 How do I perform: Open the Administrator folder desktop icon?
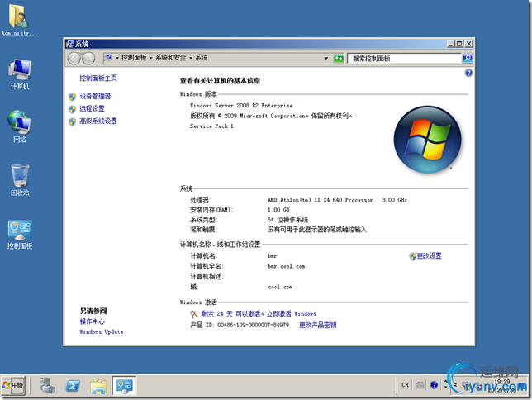pos(18,20)
